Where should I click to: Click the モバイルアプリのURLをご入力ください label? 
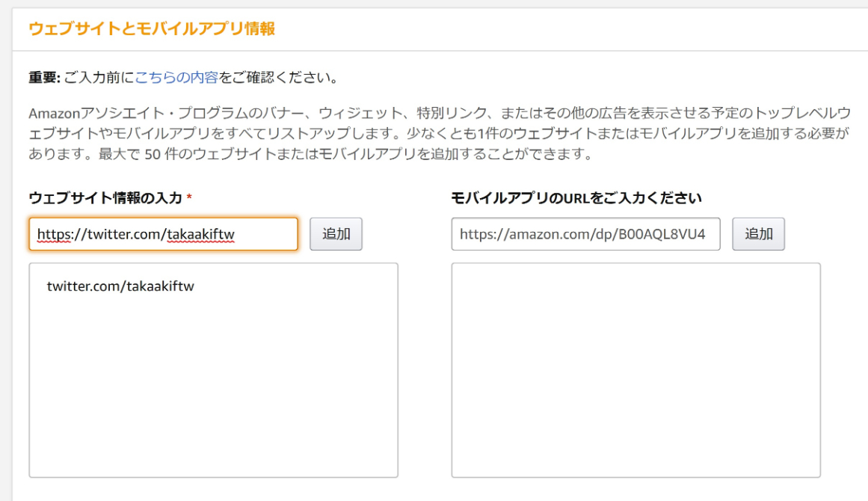coord(576,197)
